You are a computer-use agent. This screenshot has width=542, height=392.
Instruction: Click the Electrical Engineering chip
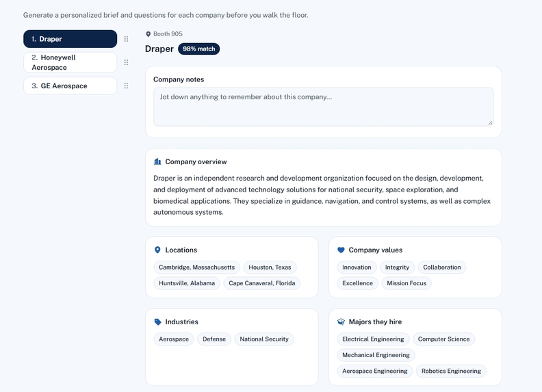(374, 339)
